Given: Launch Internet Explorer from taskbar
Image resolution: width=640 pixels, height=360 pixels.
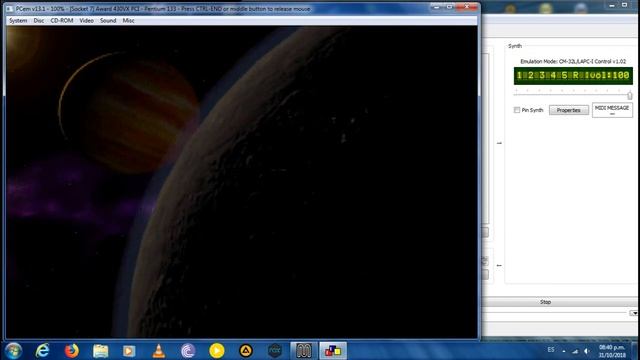Looking at the screenshot, I should click(x=42, y=351).
